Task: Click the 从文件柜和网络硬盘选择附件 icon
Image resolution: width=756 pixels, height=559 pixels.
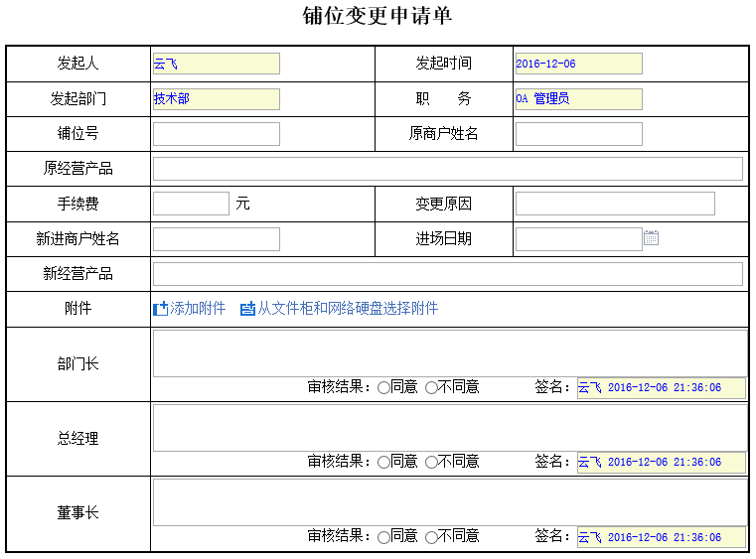Action: 247,309
